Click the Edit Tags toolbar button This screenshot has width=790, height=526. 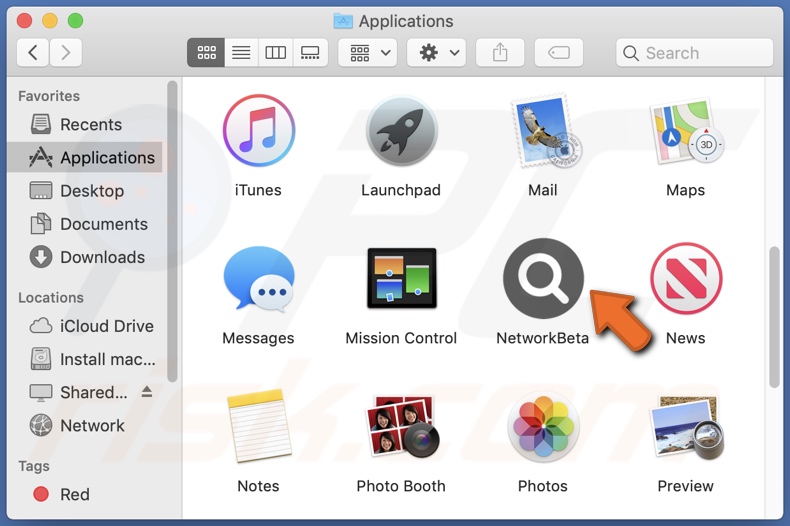pos(559,52)
